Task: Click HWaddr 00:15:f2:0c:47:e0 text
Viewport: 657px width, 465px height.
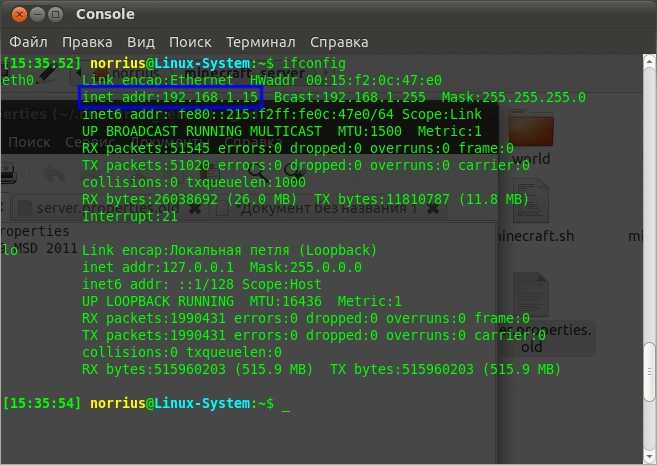Action: 346,80
